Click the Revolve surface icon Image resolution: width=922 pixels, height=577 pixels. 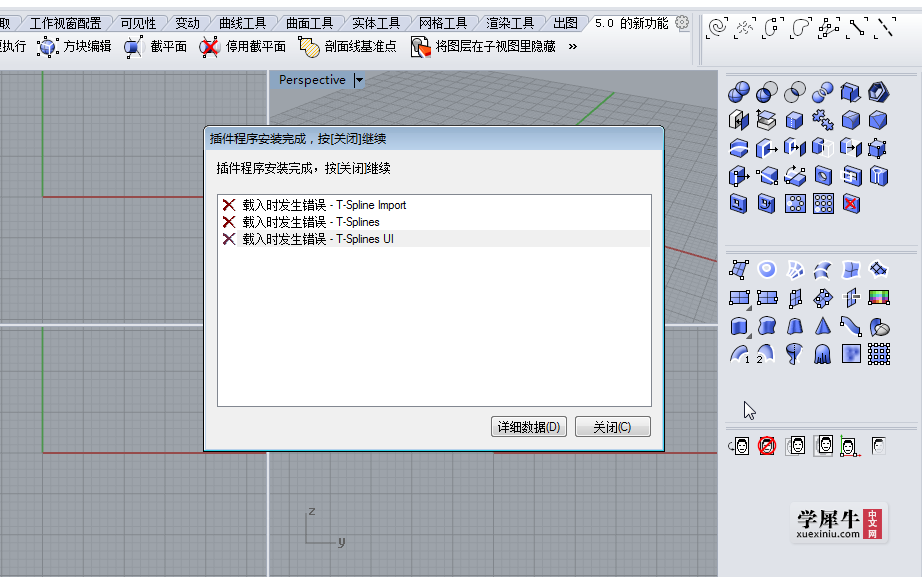click(794, 354)
